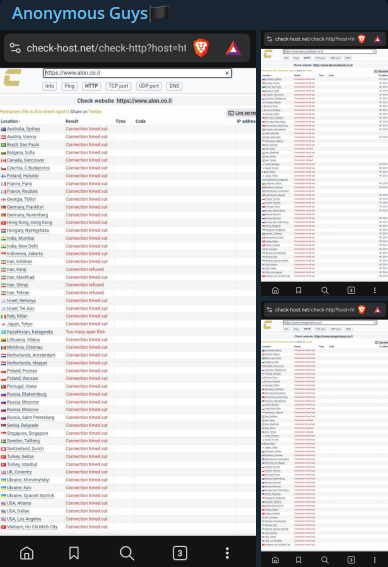Open site settings icon in main address bar

tap(15, 48)
